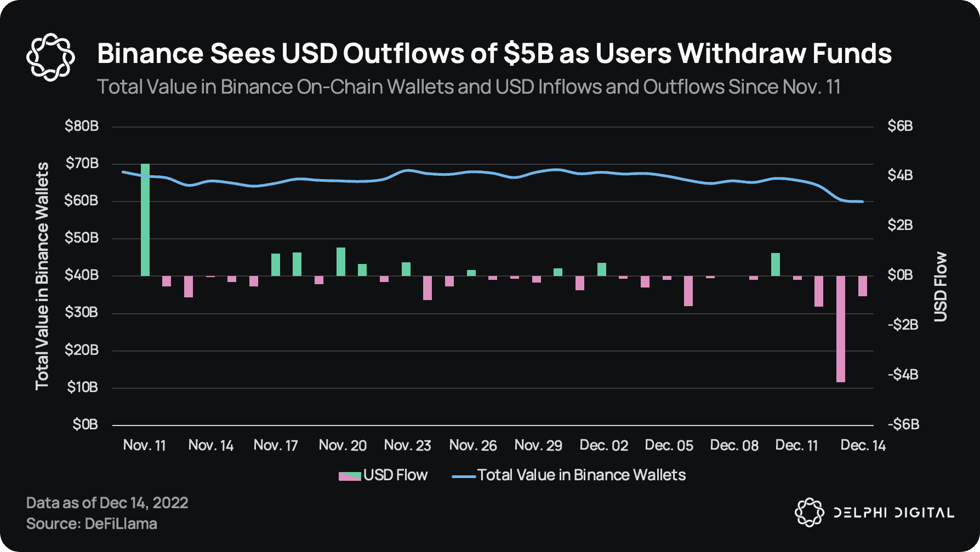The image size is (980, 552).
Task: Click the chart title about Binance outflows
Action: (x=494, y=54)
